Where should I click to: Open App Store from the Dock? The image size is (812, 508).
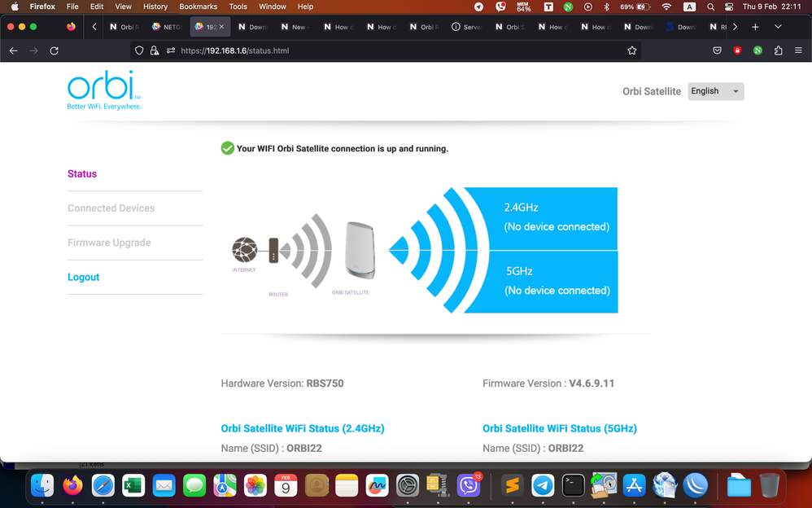coord(634,486)
